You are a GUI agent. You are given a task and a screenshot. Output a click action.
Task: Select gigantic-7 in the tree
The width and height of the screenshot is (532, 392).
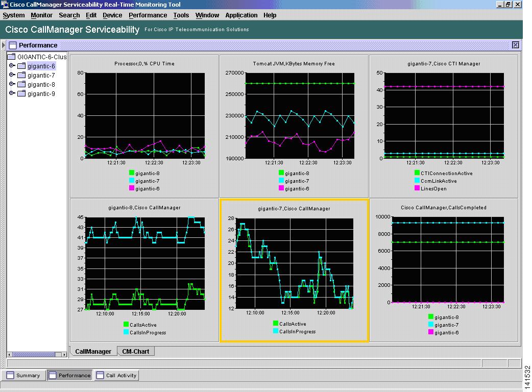tap(41, 75)
